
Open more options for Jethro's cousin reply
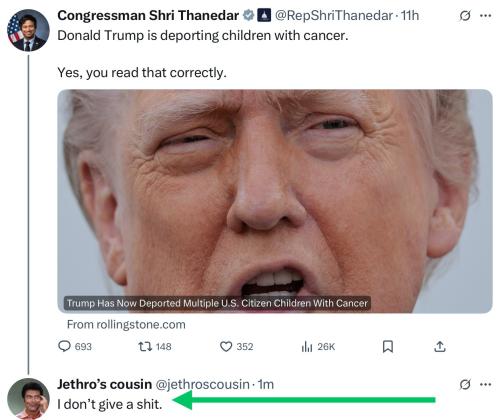(486, 384)
